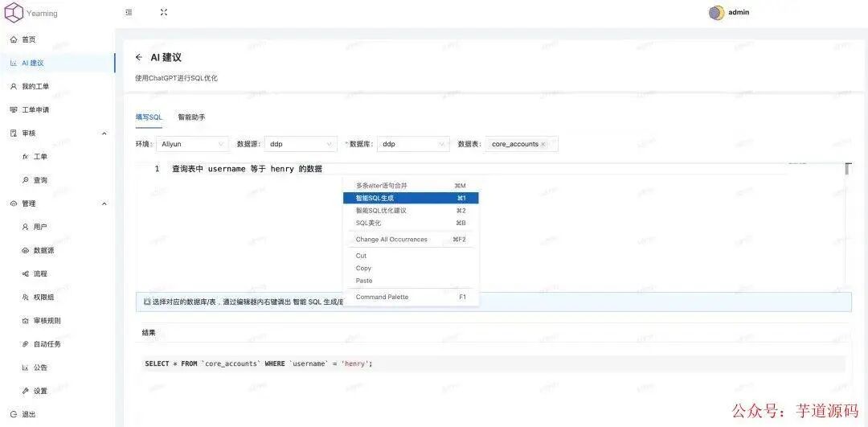Viewport: 868px width, 427px height.
Task: Select Cut in the context menu
Action: pos(411,256)
